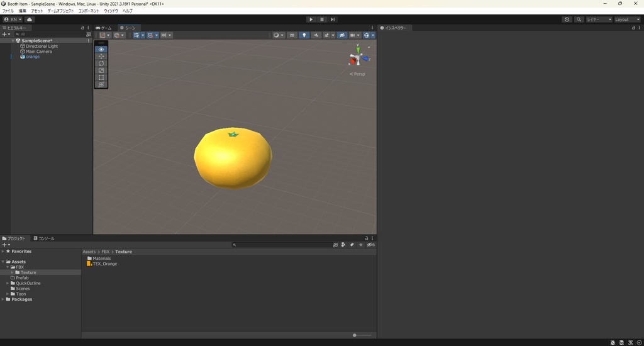Image resolution: width=644 pixels, height=346 pixels.
Task: Expand the Toon folder arrow
Action: pyautogui.click(x=8, y=294)
